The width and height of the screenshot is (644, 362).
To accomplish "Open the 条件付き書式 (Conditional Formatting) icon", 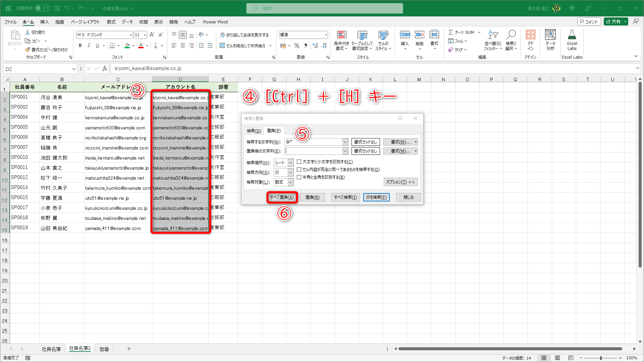I will [x=341, y=40].
